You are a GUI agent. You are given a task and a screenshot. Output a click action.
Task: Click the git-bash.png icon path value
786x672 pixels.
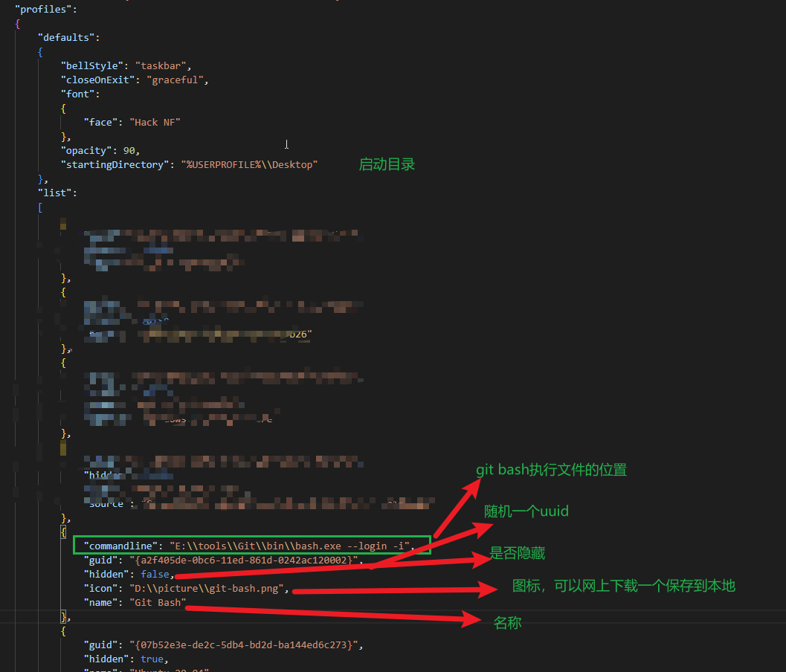pyautogui.click(x=208, y=588)
